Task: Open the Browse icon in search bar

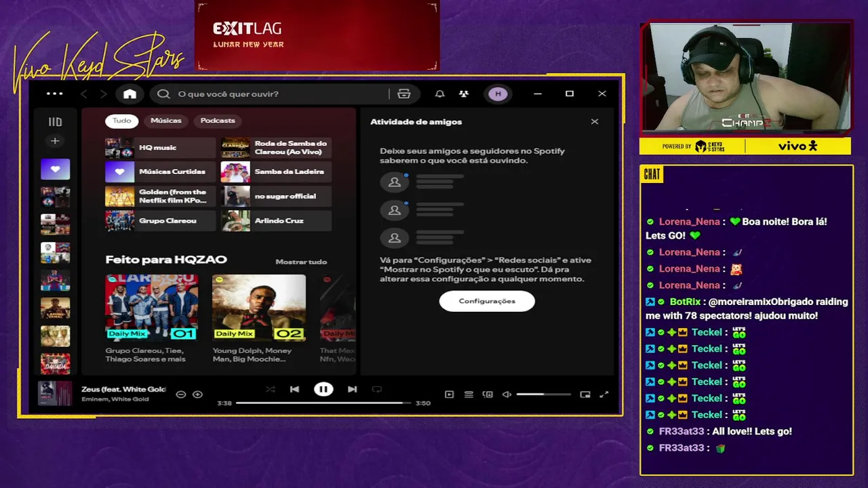Action: tap(404, 94)
